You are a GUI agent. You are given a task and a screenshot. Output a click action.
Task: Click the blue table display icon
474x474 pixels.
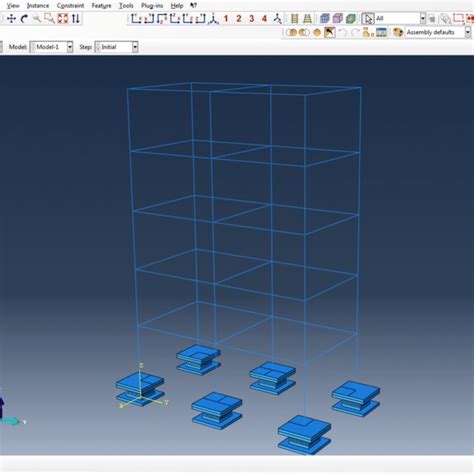(381, 32)
